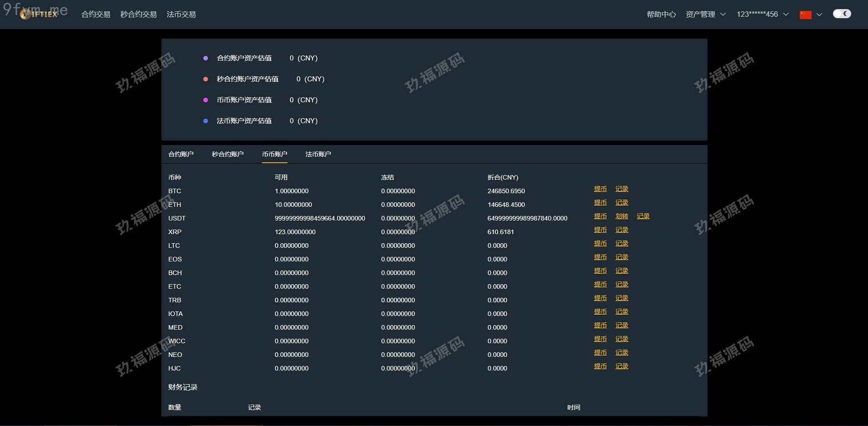Open the 帮助中心 help center link
This screenshot has width=868, height=426.
point(661,15)
